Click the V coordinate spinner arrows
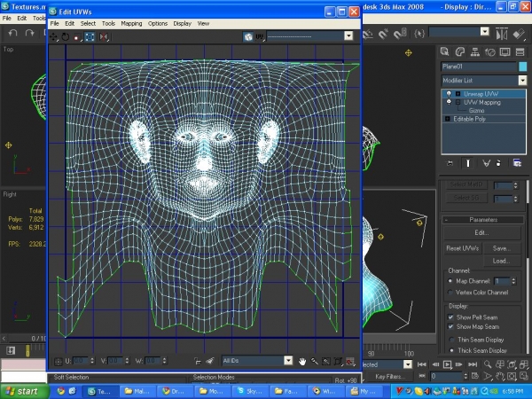 pyautogui.click(x=127, y=361)
